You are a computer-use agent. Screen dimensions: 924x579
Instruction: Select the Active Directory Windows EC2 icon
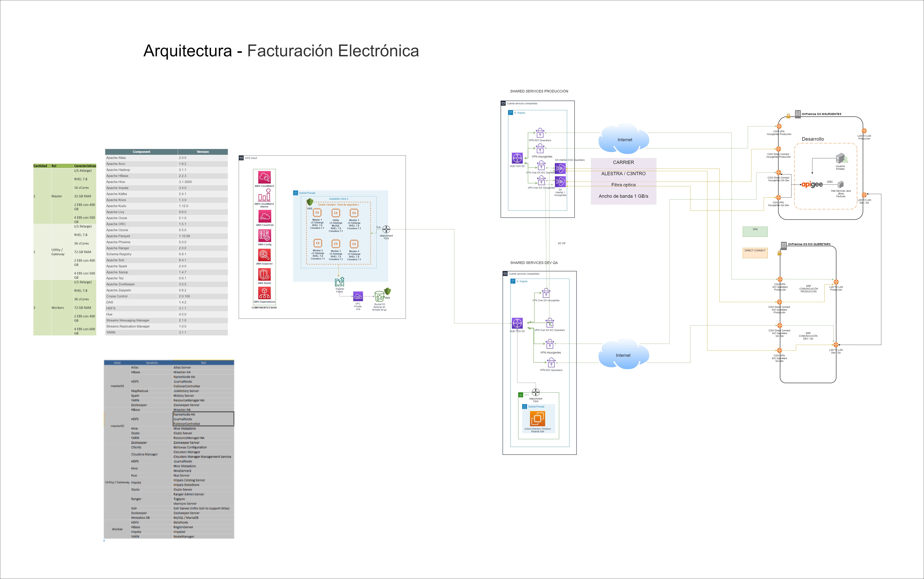[x=537, y=419]
